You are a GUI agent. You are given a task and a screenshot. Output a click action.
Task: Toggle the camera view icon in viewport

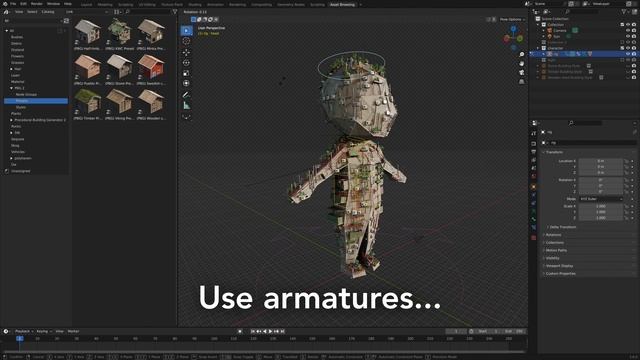pyautogui.click(x=522, y=73)
